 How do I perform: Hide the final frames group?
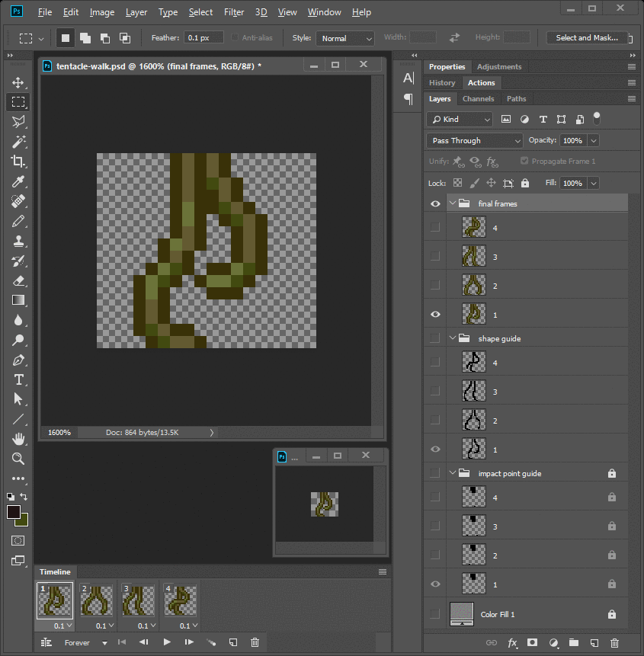pyautogui.click(x=435, y=203)
